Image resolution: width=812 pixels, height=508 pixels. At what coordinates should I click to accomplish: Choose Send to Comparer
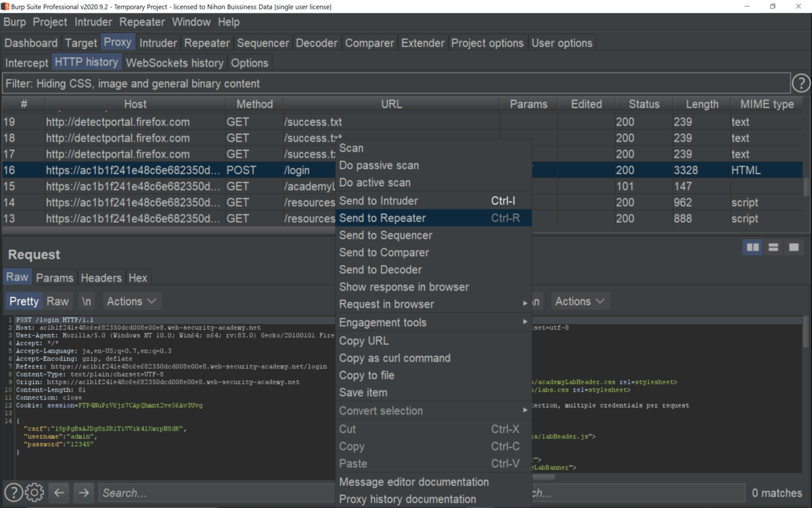434,252
